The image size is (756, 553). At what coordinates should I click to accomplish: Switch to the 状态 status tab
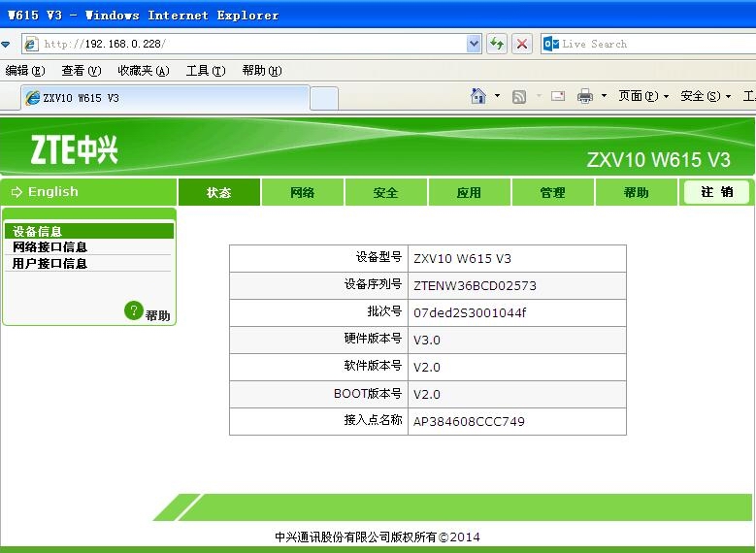[219, 192]
